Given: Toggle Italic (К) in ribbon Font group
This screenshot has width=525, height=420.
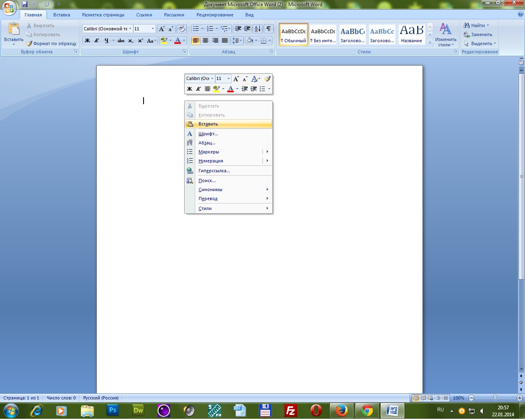Looking at the screenshot, I should point(97,41).
